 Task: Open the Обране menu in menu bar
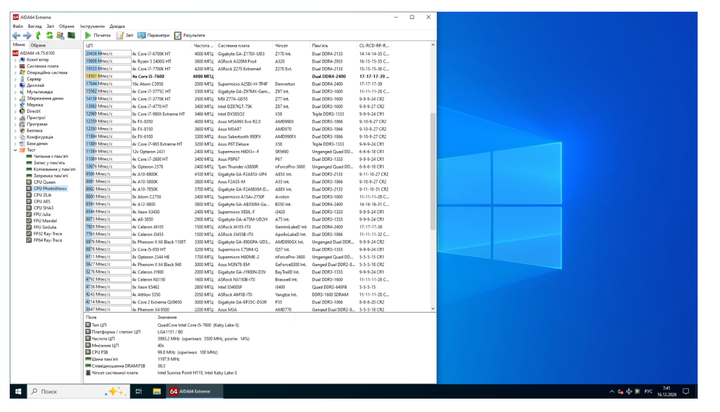[x=67, y=26]
